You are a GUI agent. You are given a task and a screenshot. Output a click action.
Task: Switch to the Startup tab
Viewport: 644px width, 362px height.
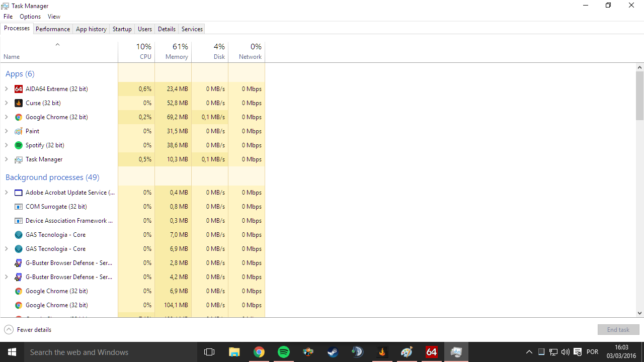(x=122, y=29)
